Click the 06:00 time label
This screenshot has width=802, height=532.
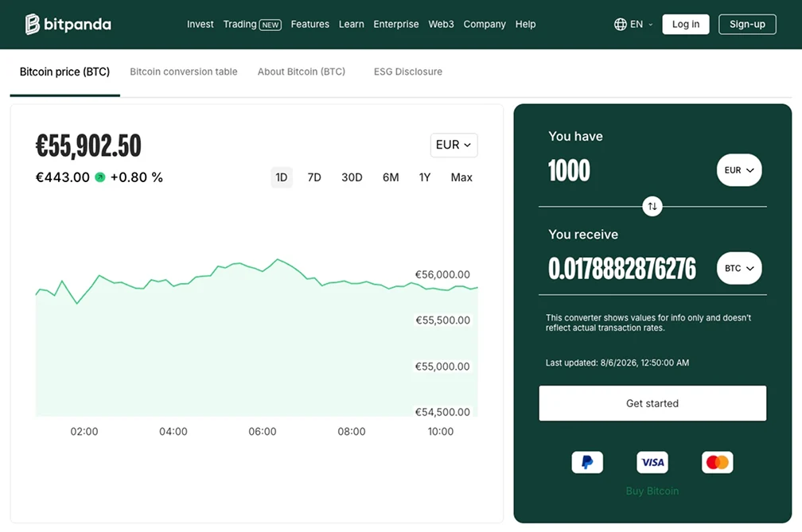263,431
